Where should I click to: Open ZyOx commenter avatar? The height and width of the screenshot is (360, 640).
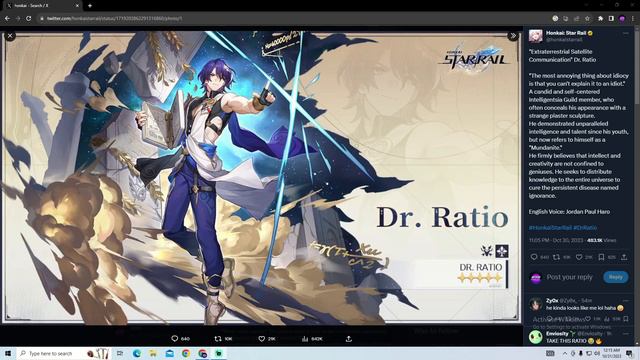536,304
